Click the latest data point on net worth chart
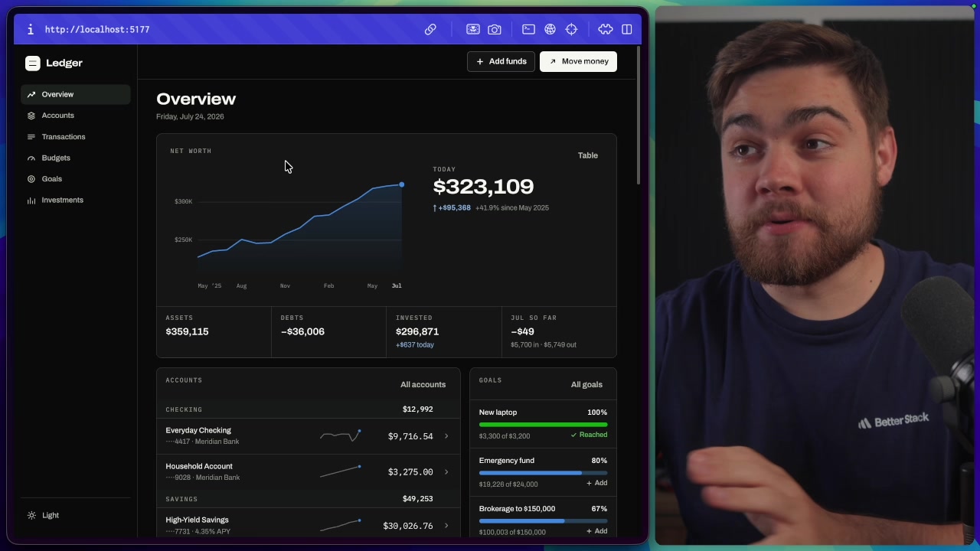Image resolution: width=980 pixels, height=551 pixels. 401,184
